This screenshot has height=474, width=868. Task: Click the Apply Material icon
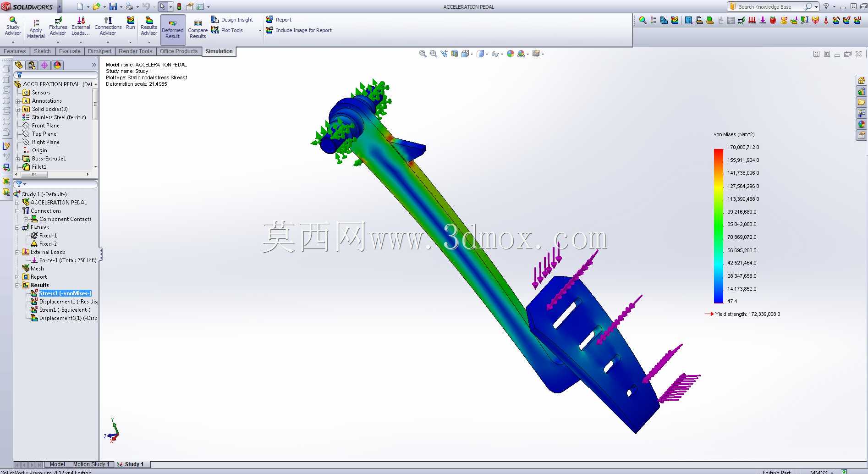tap(36, 28)
